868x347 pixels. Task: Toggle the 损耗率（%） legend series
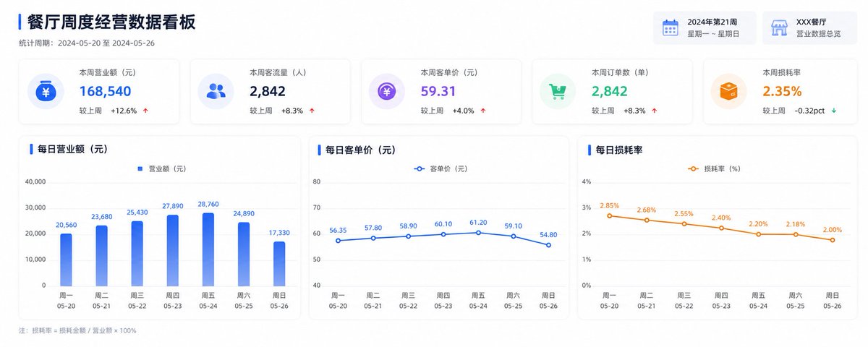(x=713, y=168)
